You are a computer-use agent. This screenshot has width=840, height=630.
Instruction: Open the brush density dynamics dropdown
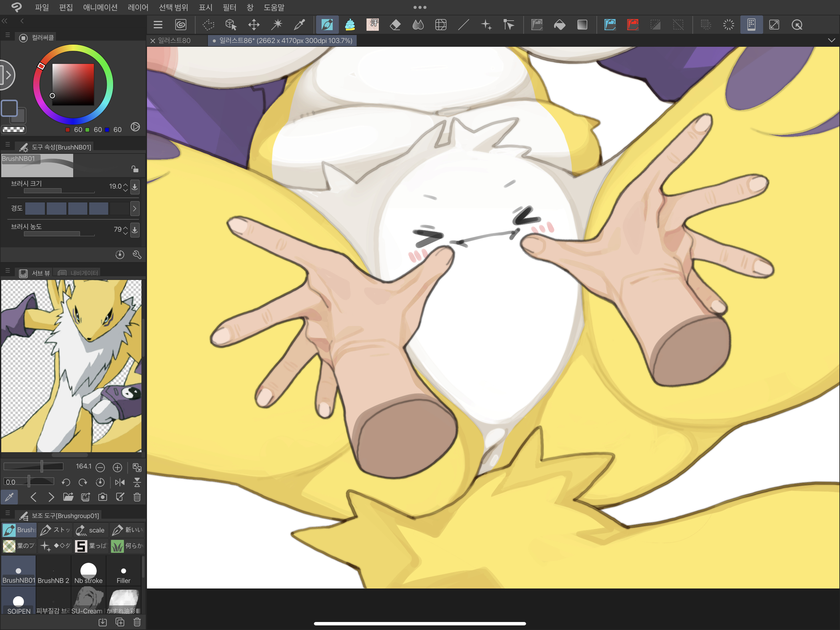click(x=135, y=230)
